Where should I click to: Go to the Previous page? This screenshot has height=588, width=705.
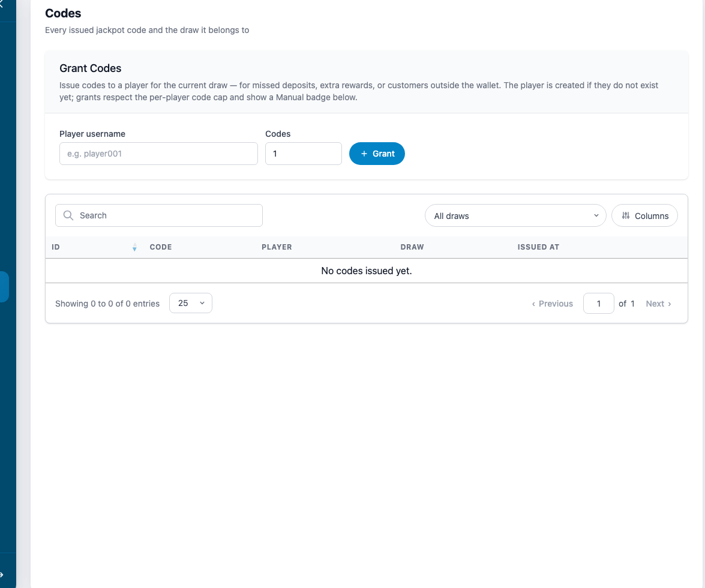point(552,304)
